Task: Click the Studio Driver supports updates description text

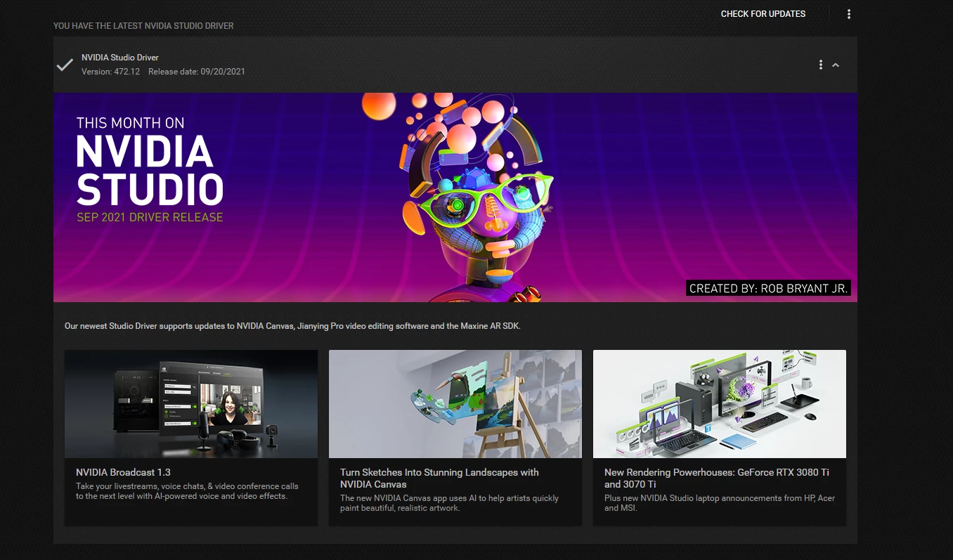Action: click(x=292, y=326)
